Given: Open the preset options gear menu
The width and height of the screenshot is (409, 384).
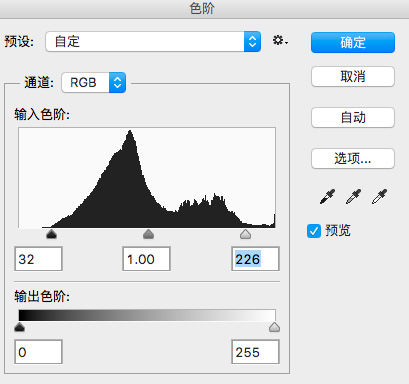Looking at the screenshot, I should point(280,41).
